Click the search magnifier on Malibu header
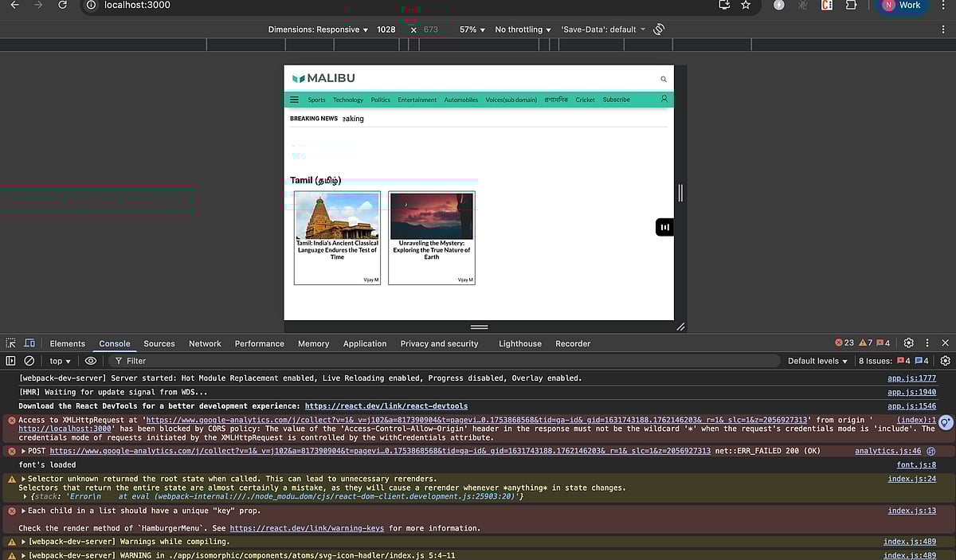Image resolution: width=956 pixels, height=560 pixels. [663, 79]
